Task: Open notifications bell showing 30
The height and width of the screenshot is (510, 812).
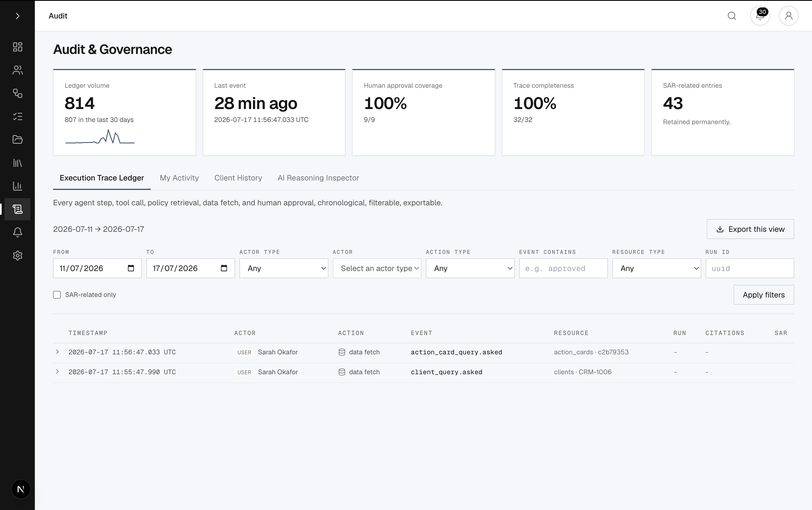Action: tap(760, 16)
